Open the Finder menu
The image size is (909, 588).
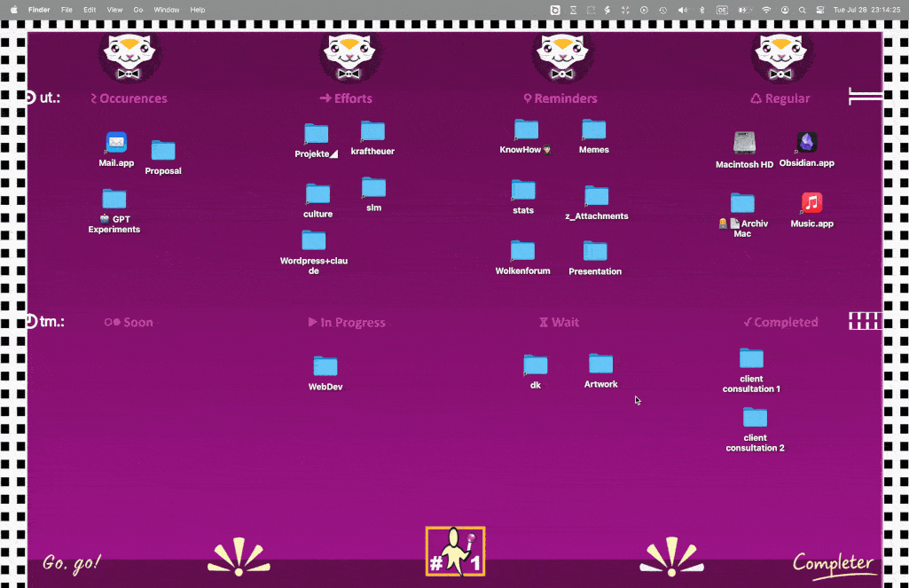(39, 10)
